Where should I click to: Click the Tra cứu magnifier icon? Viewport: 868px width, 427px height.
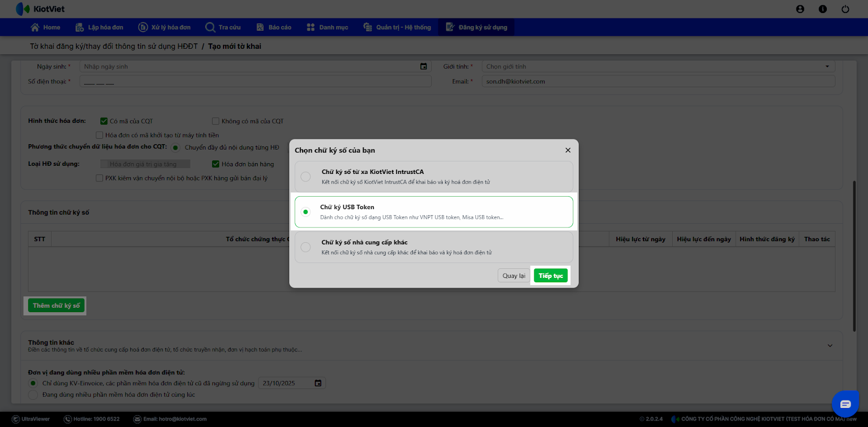[x=210, y=27]
